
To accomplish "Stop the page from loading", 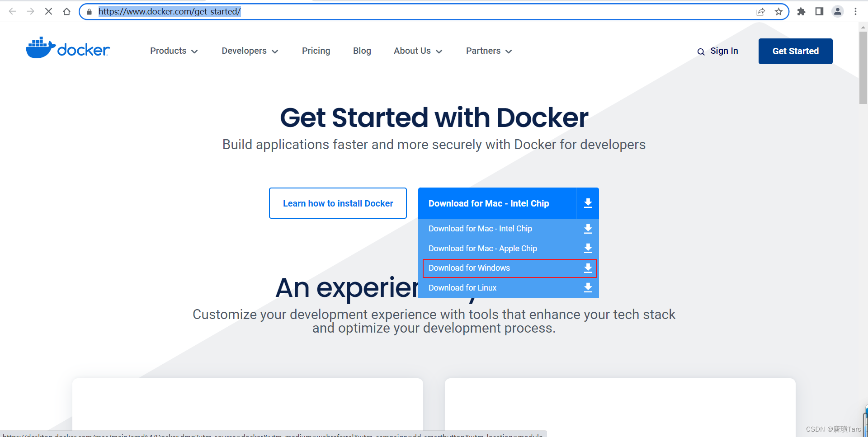I will click(48, 11).
